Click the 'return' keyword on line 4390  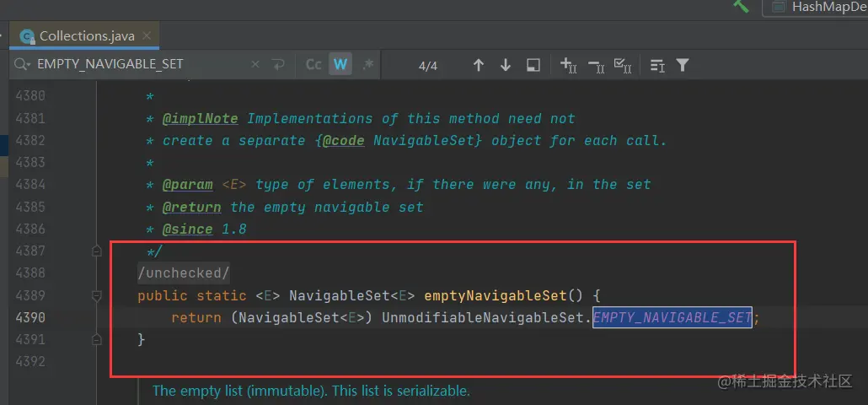tap(196, 318)
